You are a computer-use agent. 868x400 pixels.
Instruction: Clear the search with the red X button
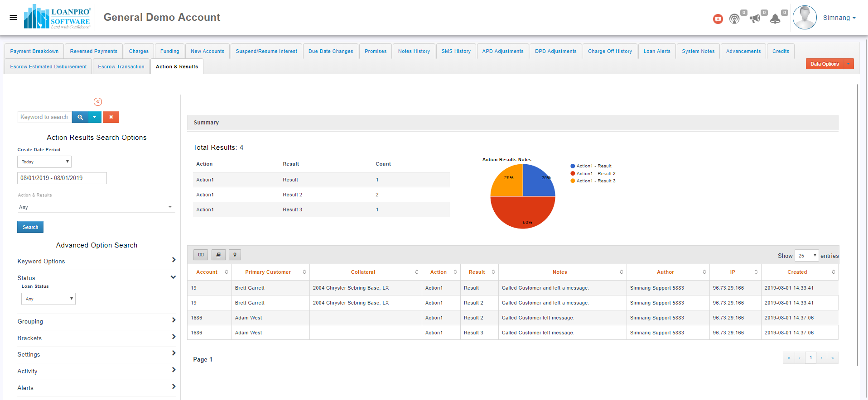111,117
